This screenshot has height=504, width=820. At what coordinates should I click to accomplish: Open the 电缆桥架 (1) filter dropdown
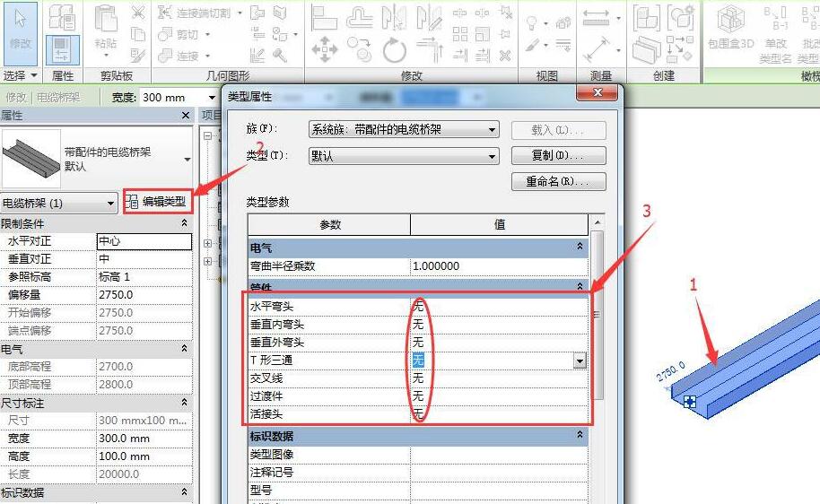111,203
